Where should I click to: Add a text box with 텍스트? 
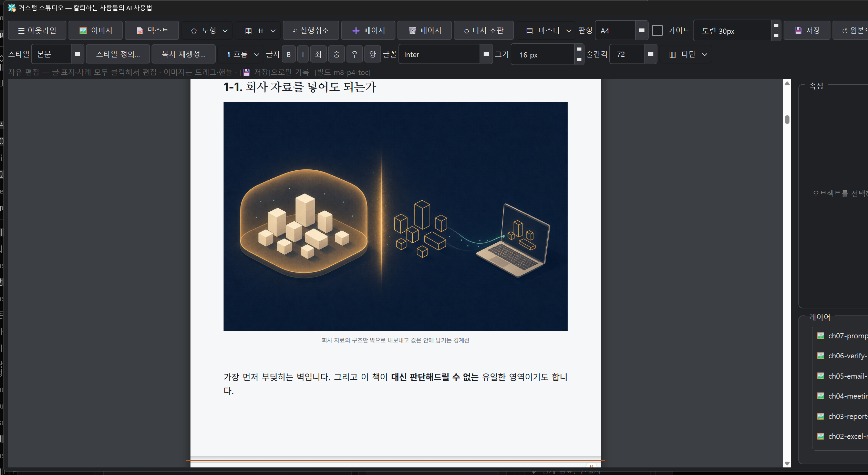pos(152,31)
